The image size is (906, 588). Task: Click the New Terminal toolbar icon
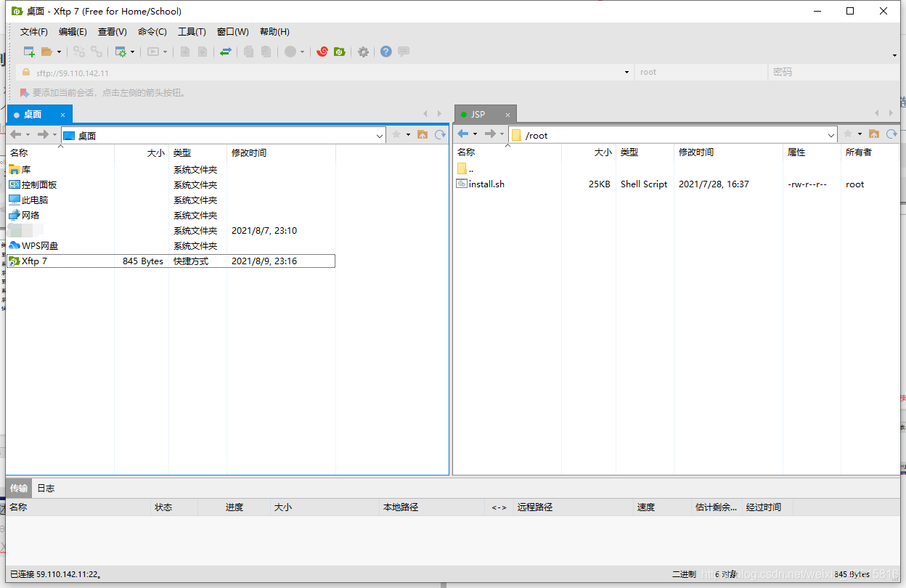(x=153, y=52)
